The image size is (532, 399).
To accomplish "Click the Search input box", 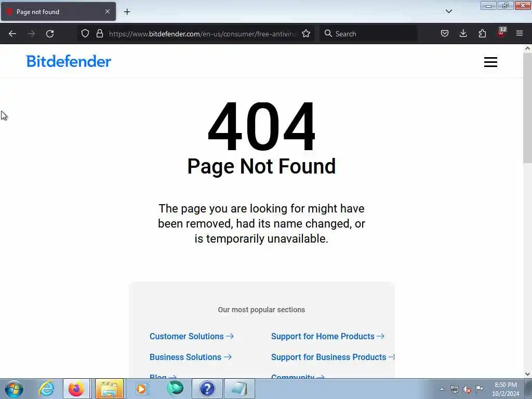I will coord(368,34).
